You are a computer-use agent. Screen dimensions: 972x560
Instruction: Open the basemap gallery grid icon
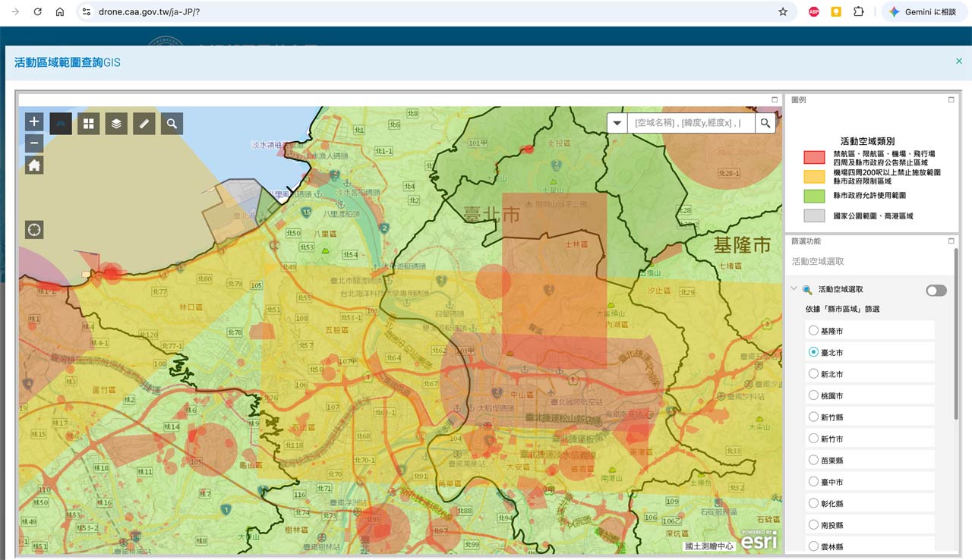tap(88, 124)
